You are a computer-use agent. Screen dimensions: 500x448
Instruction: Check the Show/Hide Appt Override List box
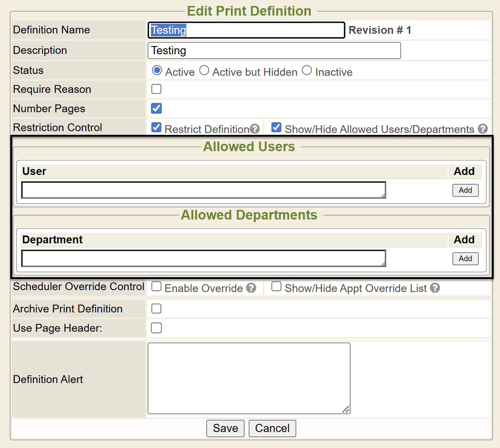point(276,286)
